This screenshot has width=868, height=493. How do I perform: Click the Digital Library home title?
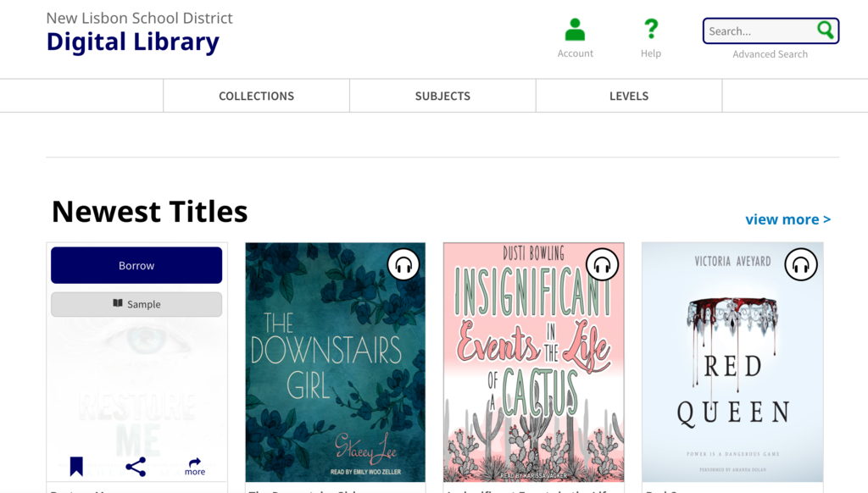(x=133, y=42)
